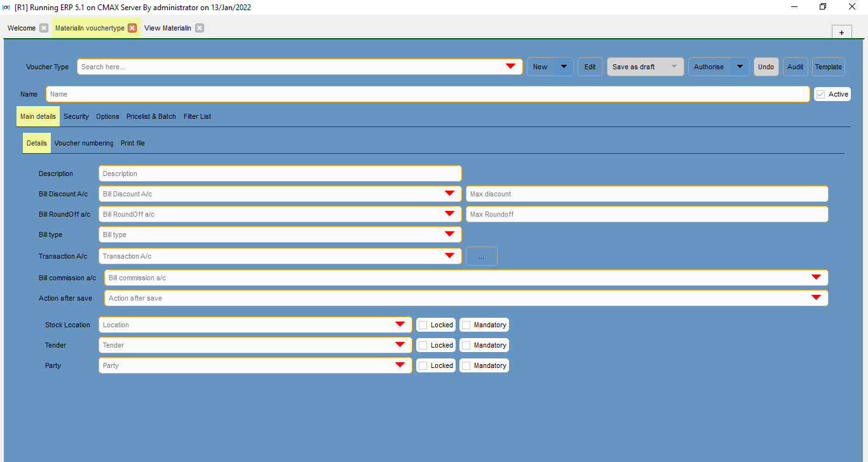Viewport: 868px width, 462px height.
Task: Open the Pricelist & Batch tab
Action: tap(151, 116)
